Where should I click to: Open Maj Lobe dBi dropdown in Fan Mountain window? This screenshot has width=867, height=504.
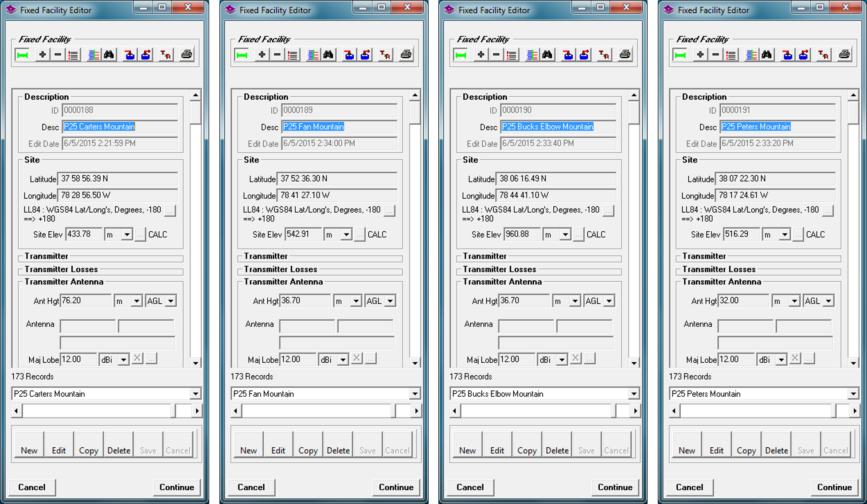point(343,360)
